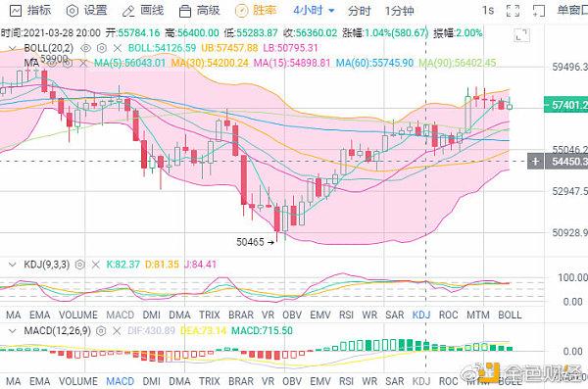
Task: Select OBV in bottom MACD panel tabs
Action: [292, 381]
